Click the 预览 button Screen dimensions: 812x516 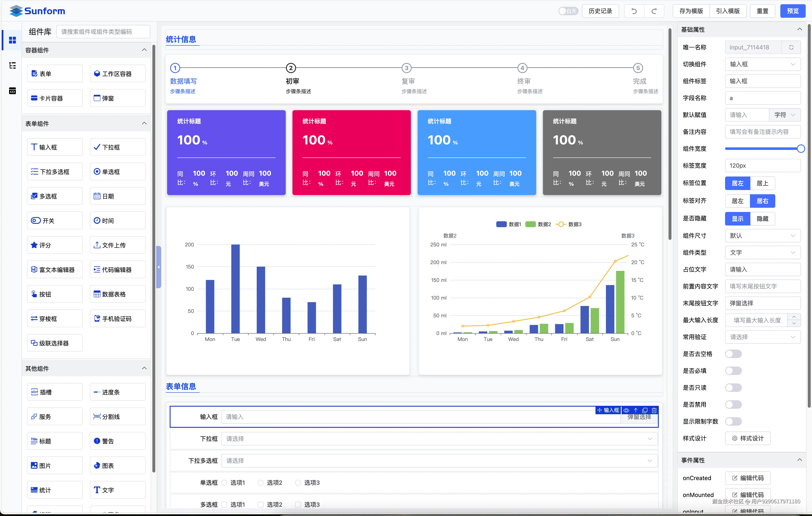(x=793, y=11)
